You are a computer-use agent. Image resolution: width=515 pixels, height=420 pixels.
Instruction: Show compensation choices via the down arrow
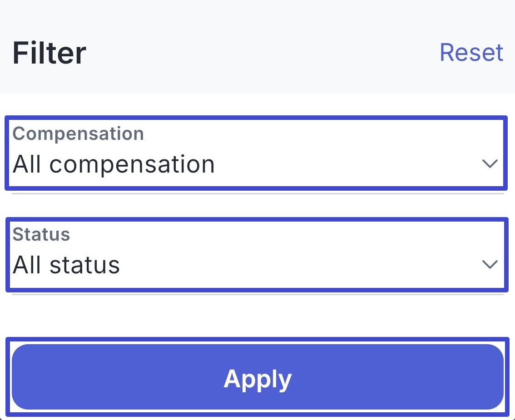click(490, 164)
